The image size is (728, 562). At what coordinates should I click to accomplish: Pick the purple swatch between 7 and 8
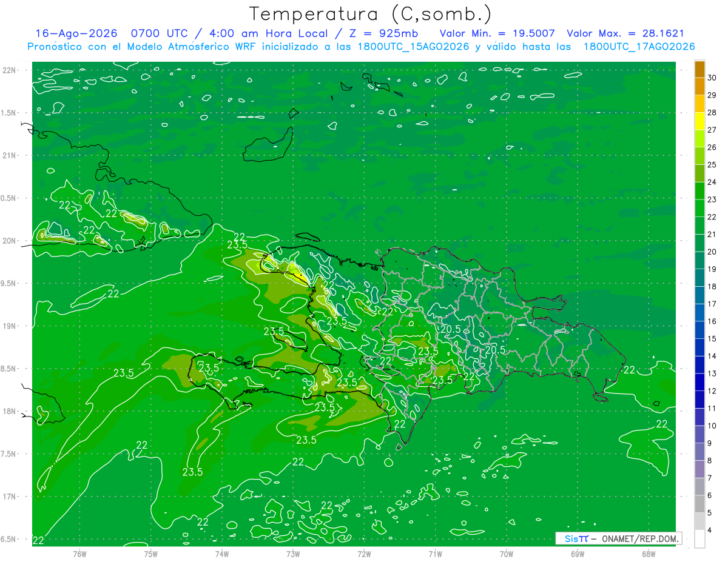699,470
